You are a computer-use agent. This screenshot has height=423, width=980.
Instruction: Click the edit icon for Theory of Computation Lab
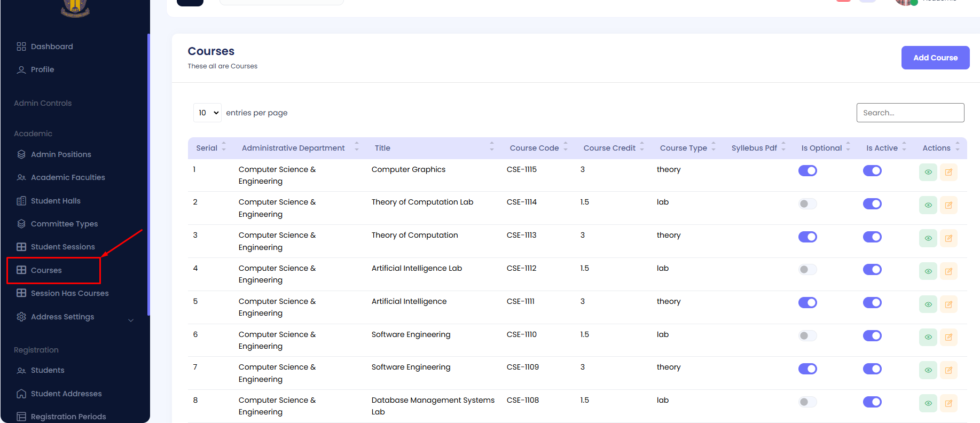point(948,205)
